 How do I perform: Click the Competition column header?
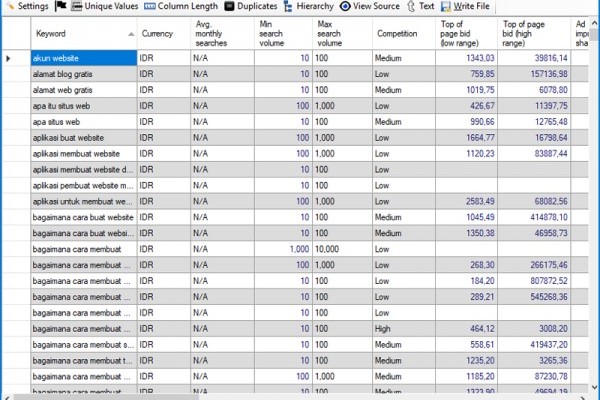pyautogui.click(x=404, y=34)
